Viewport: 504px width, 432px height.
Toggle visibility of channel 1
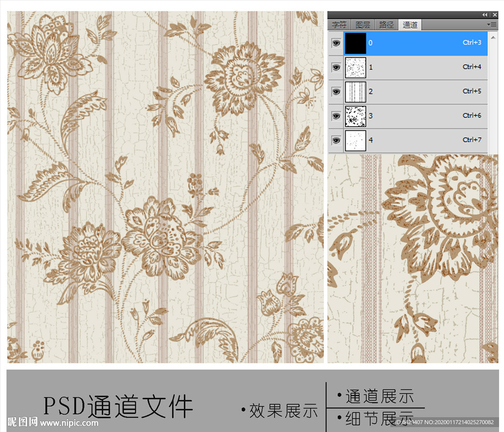(336, 67)
